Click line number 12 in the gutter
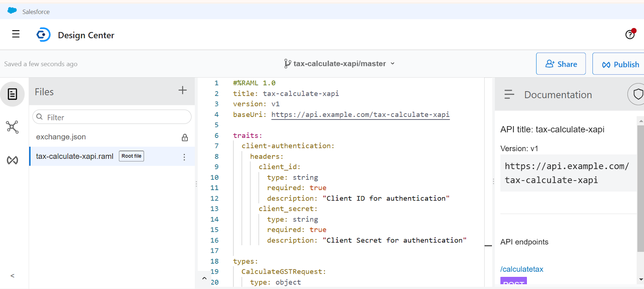The height and width of the screenshot is (289, 644). click(214, 198)
